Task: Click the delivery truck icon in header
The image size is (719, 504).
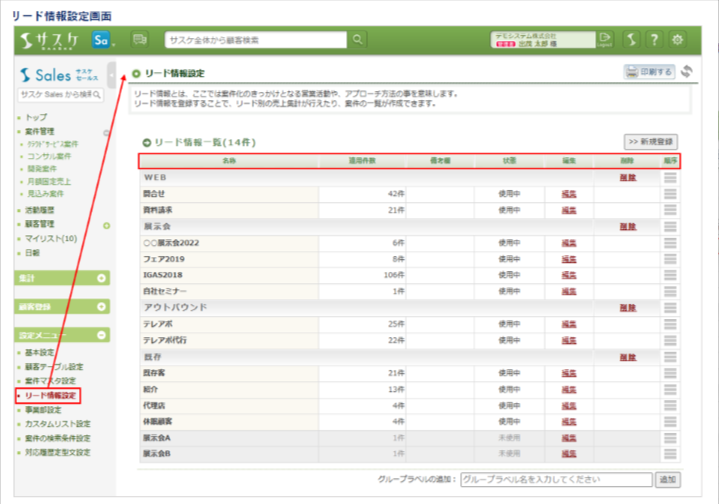Action: [x=139, y=39]
